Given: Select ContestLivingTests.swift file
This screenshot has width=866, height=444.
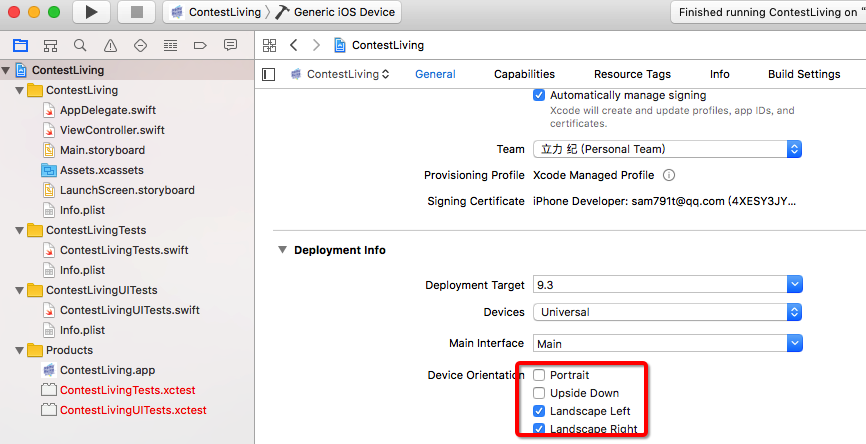Looking at the screenshot, I should point(124,250).
